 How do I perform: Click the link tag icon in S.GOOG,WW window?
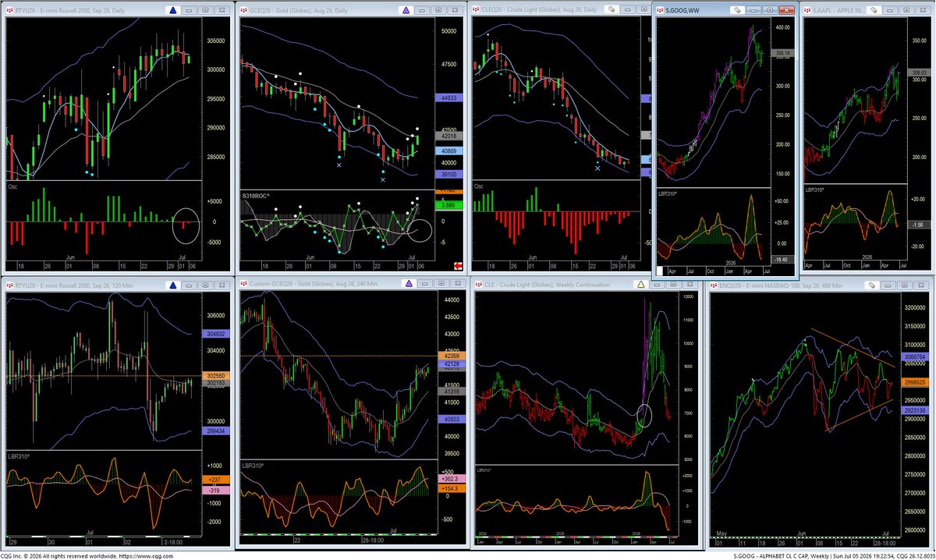click(736, 11)
